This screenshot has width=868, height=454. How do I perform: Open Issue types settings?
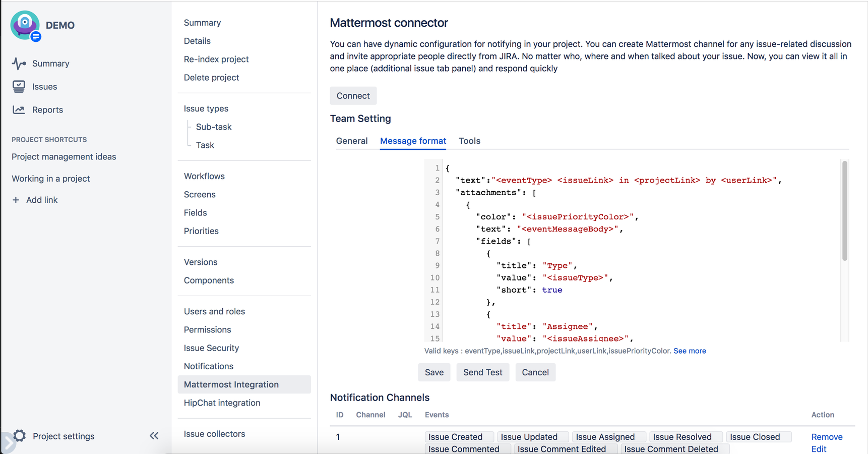[206, 108]
